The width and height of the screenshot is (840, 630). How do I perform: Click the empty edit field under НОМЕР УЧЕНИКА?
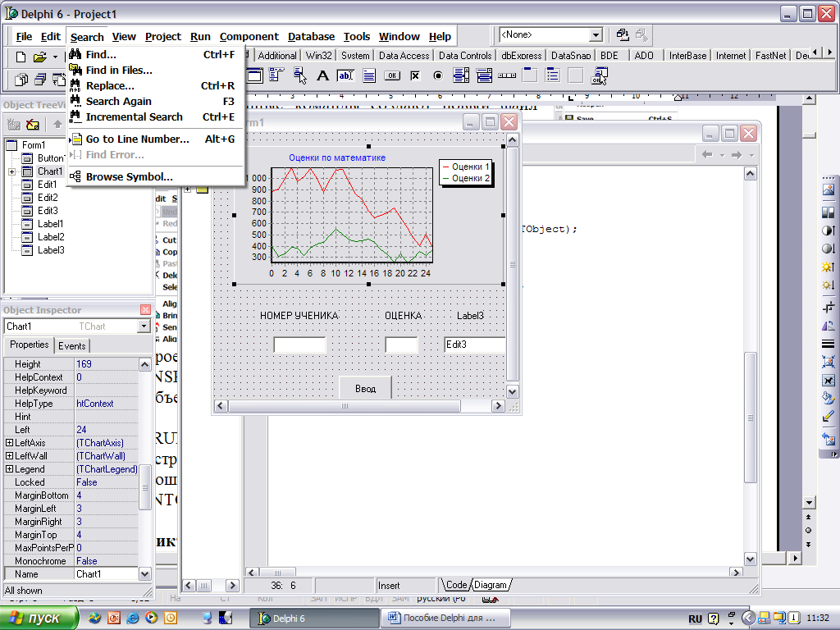pos(299,345)
